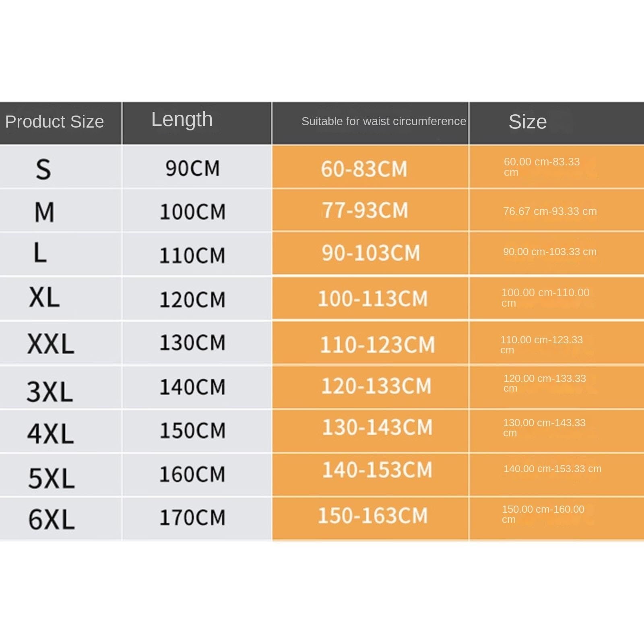Select the 76.67 cm-93.33 cm size text

click(x=550, y=211)
